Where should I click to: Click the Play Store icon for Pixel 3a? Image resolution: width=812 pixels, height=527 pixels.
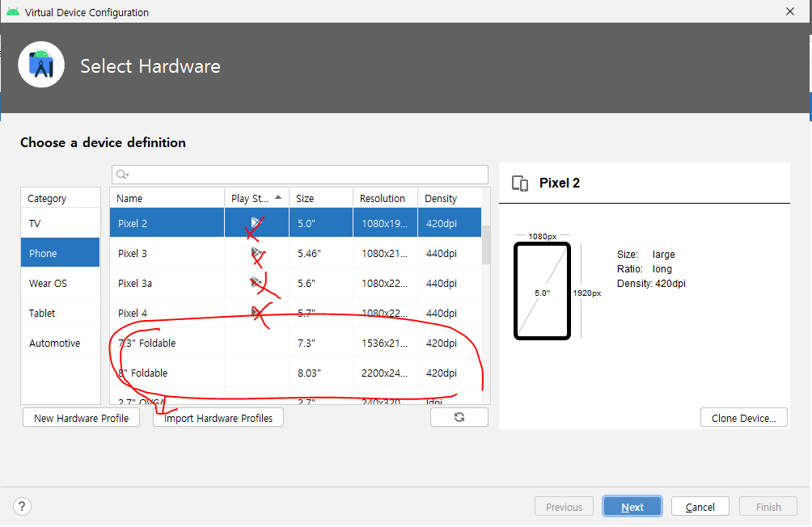tap(256, 283)
